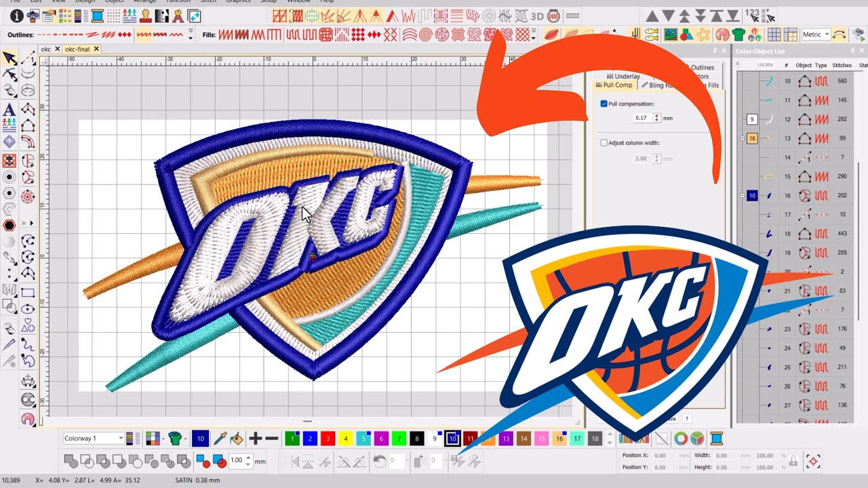
Task: Enable the Adjust column width checkbox
Action: (604, 143)
